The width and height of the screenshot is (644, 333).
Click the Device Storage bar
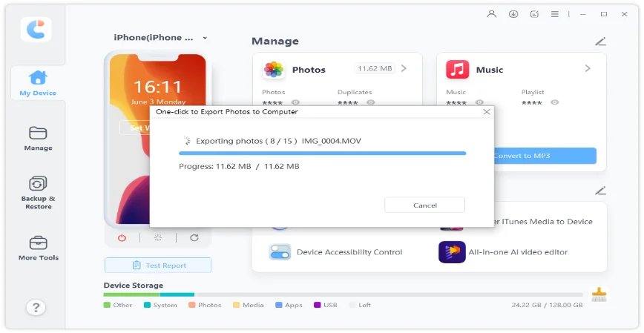[343, 294]
